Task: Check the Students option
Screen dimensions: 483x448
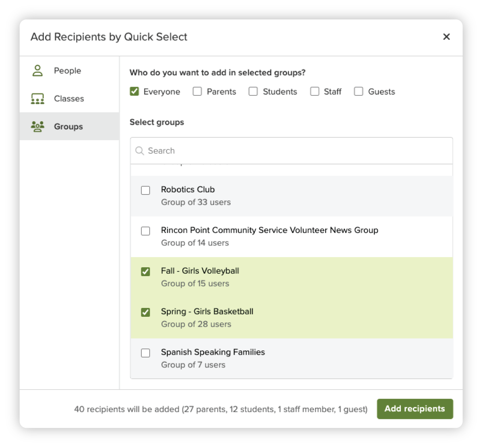Action: point(253,91)
